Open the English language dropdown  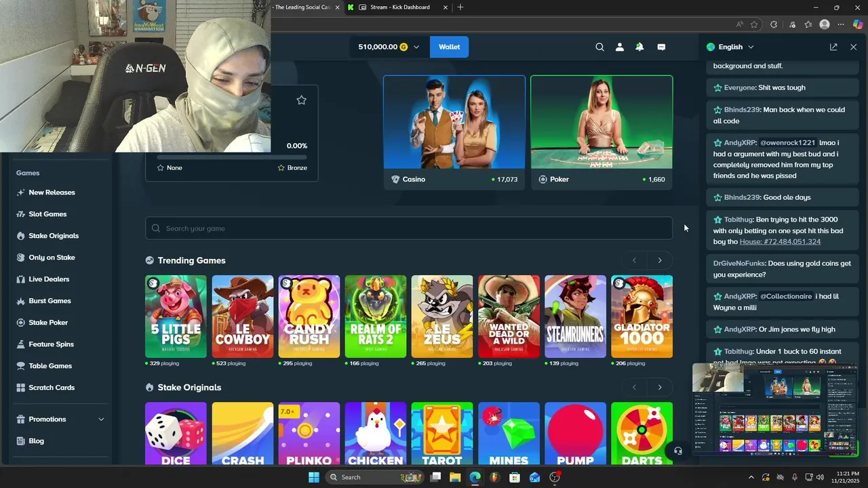click(x=730, y=47)
